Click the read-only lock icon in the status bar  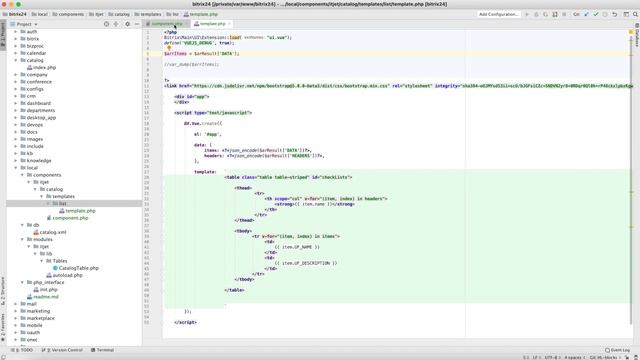coord(627,357)
